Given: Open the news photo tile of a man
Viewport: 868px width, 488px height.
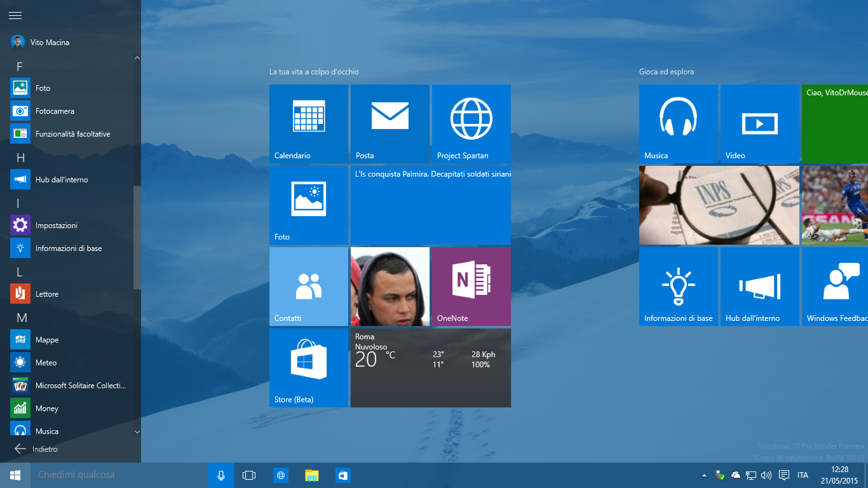Looking at the screenshot, I should click(x=390, y=287).
